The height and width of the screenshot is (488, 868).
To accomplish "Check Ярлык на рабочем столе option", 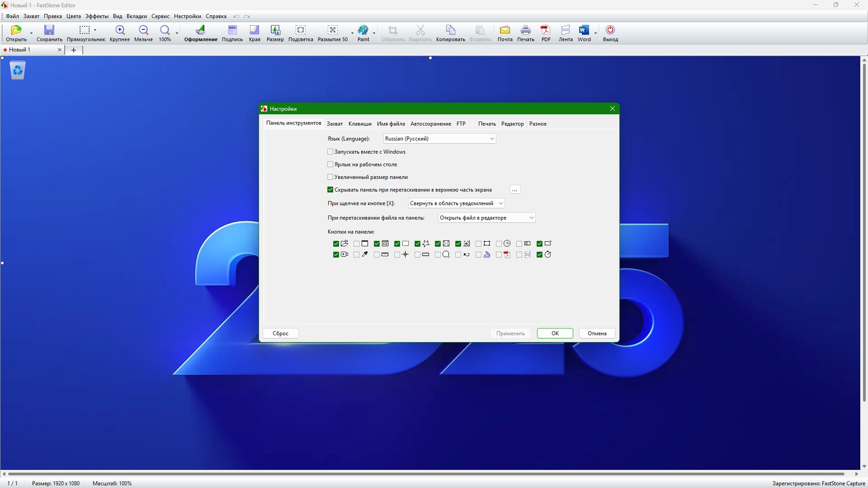I will click(330, 164).
